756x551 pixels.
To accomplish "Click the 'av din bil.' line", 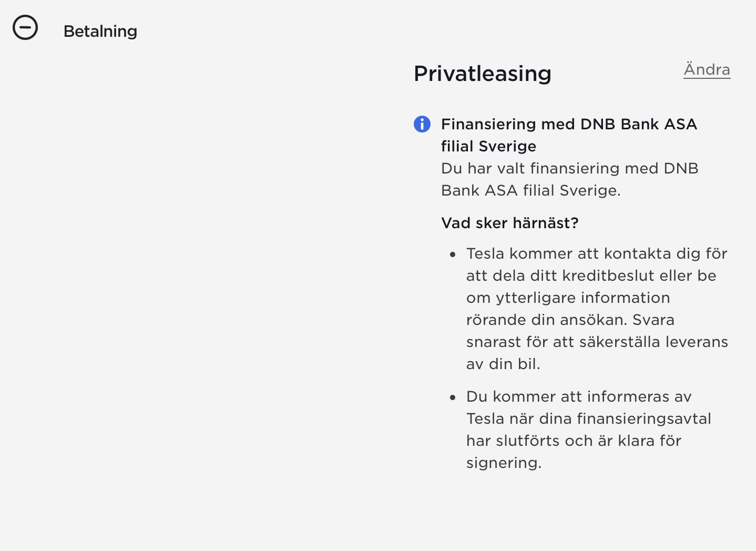I will click(x=503, y=364).
